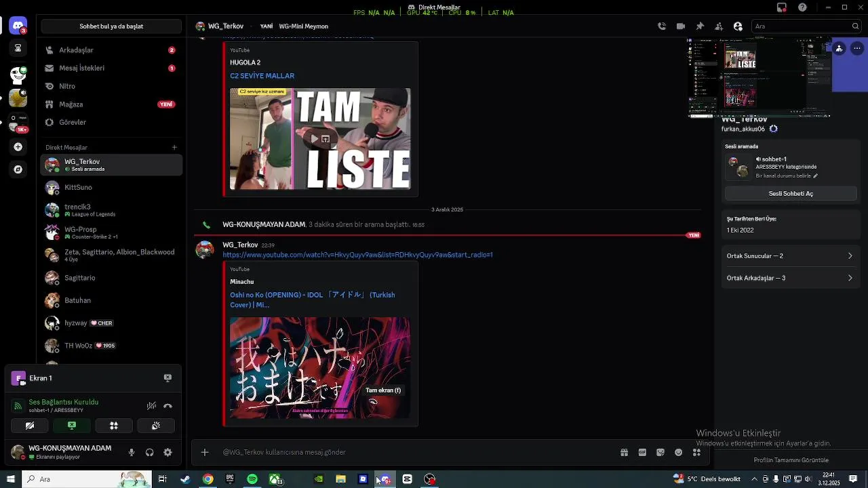The image size is (868, 488).
Task: Open Discord inbox icon
Action: point(782,7)
